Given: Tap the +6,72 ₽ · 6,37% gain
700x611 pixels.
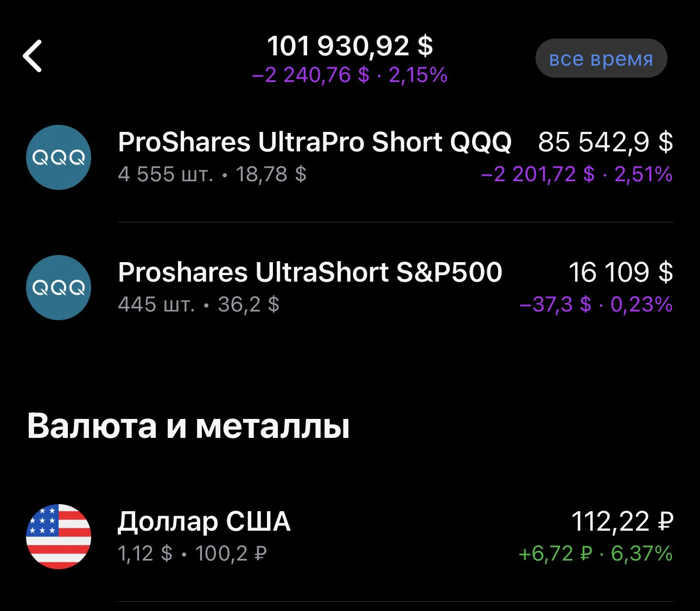Looking at the screenshot, I should (596, 553).
